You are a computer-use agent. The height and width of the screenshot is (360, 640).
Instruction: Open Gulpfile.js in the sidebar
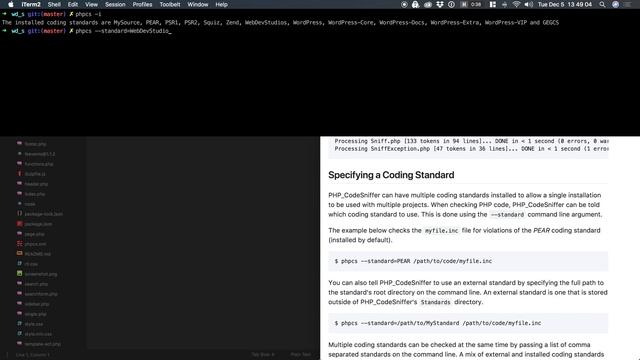click(35, 174)
